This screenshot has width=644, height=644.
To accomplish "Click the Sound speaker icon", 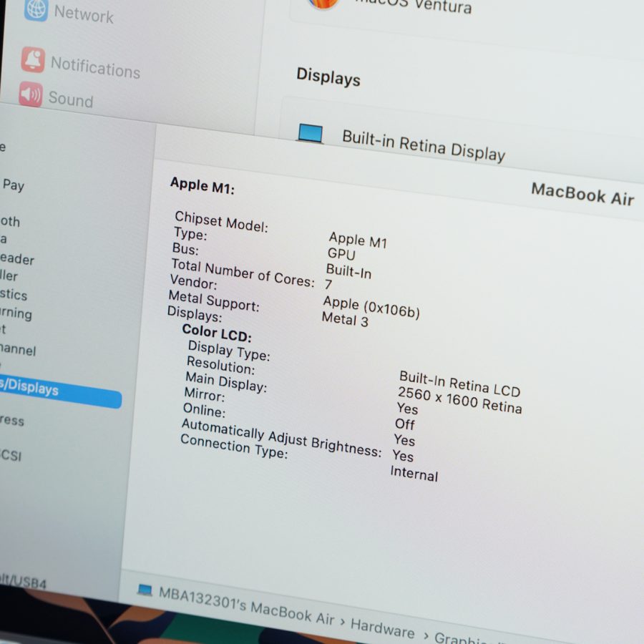I will (x=31, y=94).
